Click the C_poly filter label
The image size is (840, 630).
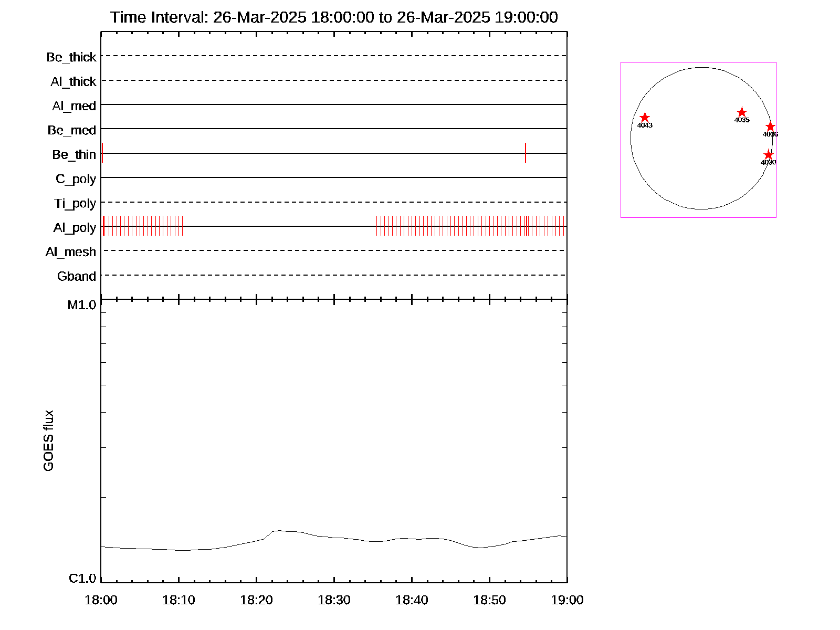pos(76,180)
